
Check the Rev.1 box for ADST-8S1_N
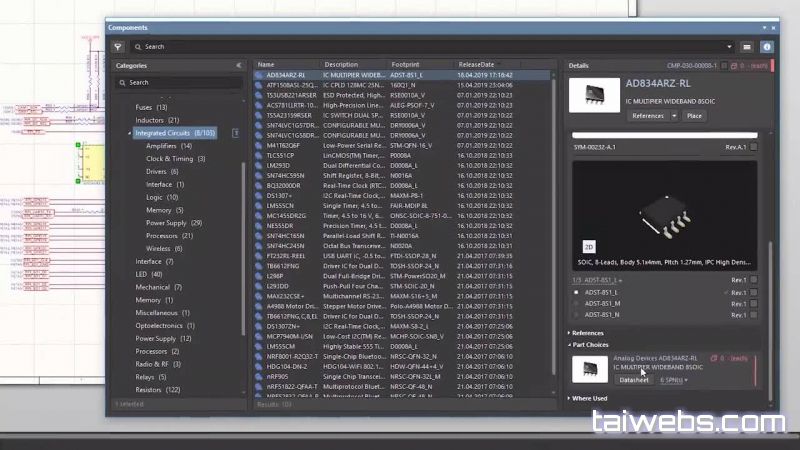753,314
